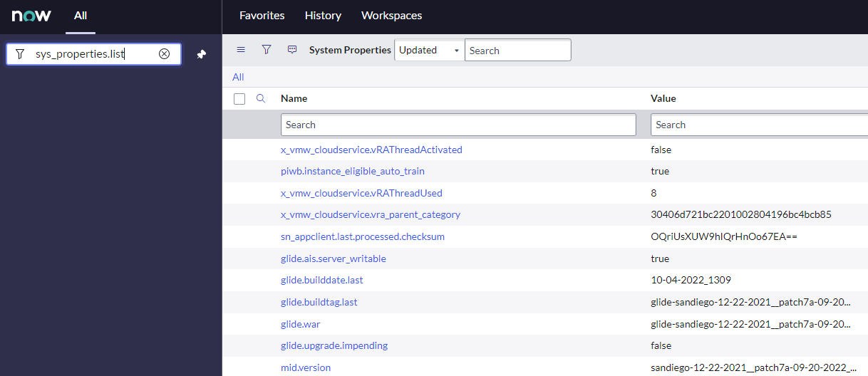
Task: Clear the navigator filter text
Action: [164, 54]
